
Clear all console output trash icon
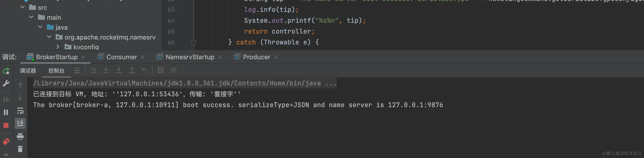(x=20, y=149)
